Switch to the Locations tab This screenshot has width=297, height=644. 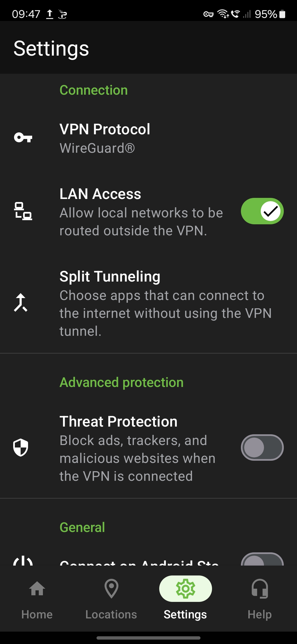(x=111, y=614)
